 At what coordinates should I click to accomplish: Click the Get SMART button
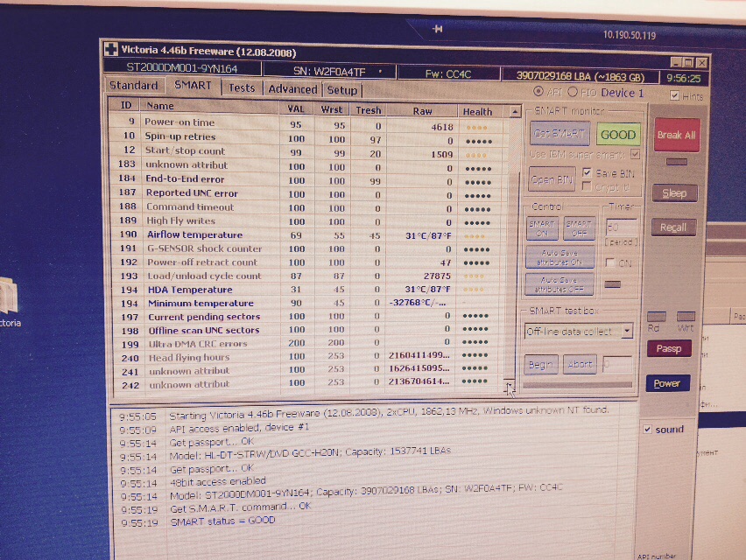click(x=559, y=134)
